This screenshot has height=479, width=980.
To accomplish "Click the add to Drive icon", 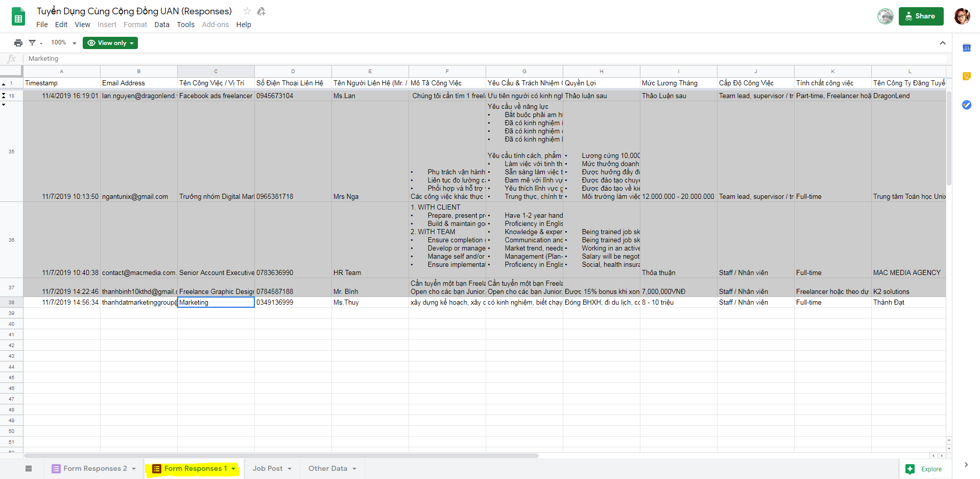I will click(261, 11).
